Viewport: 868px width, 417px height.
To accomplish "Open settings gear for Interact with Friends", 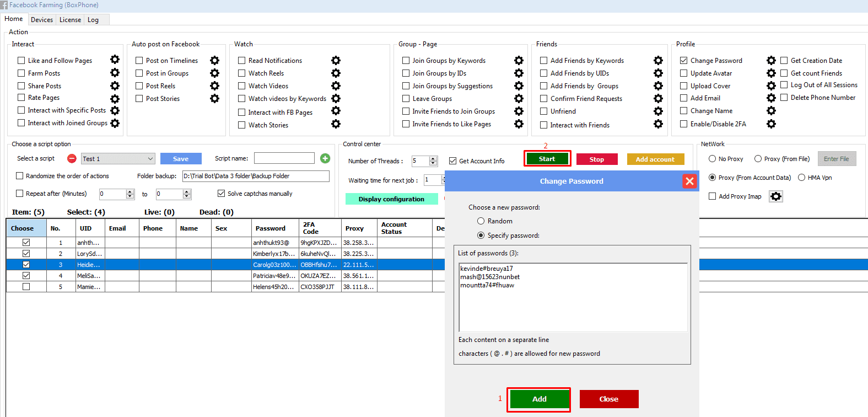I will [658, 124].
